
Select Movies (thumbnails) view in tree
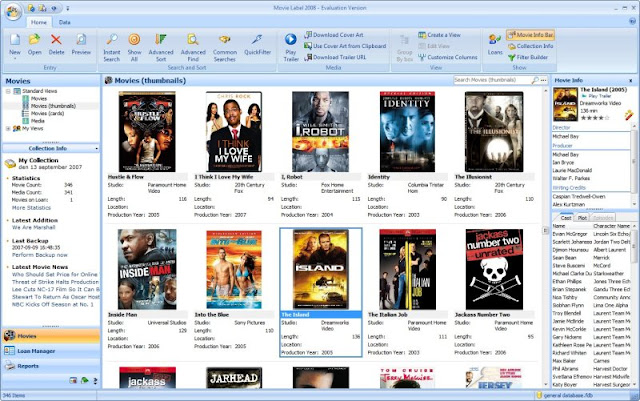click(x=53, y=106)
